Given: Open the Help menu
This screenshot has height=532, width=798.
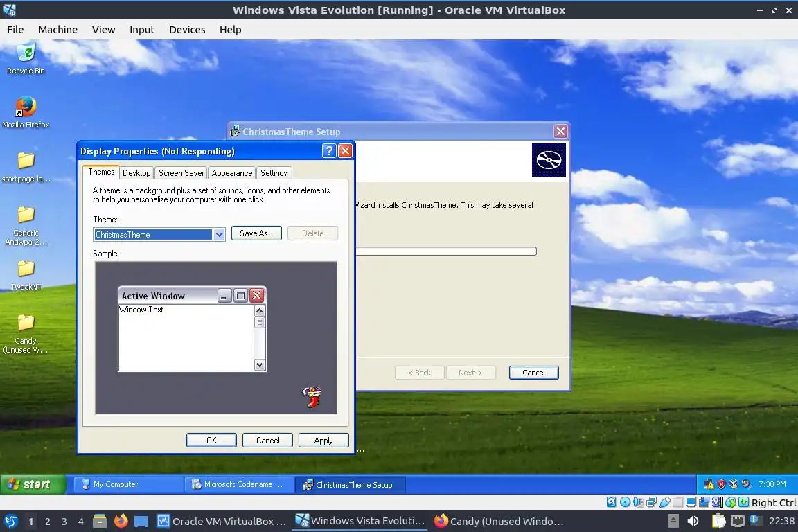Looking at the screenshot, I should tap(230, 30).
